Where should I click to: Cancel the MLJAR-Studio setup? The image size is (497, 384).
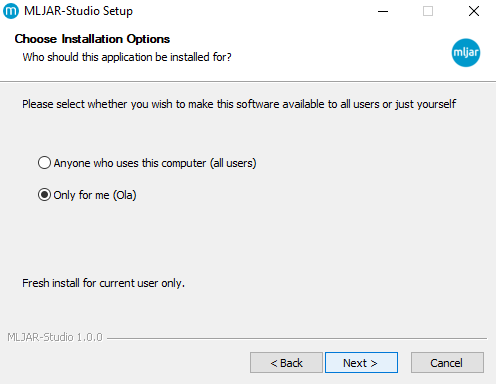tap(447, 363)
